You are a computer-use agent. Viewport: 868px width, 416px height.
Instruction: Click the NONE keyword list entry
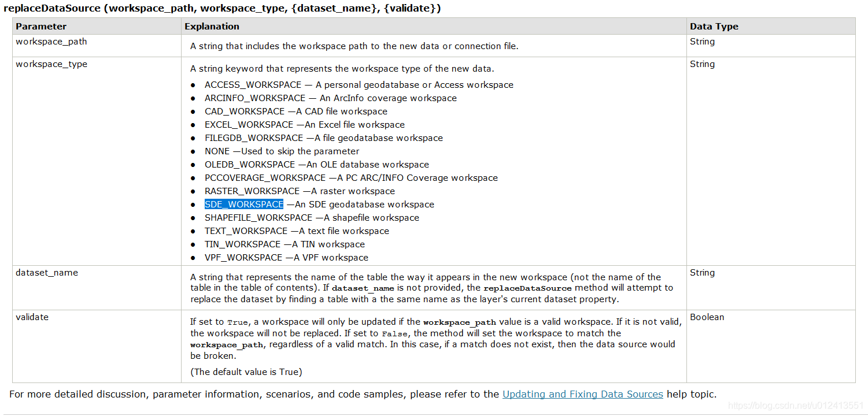(282, 151)
